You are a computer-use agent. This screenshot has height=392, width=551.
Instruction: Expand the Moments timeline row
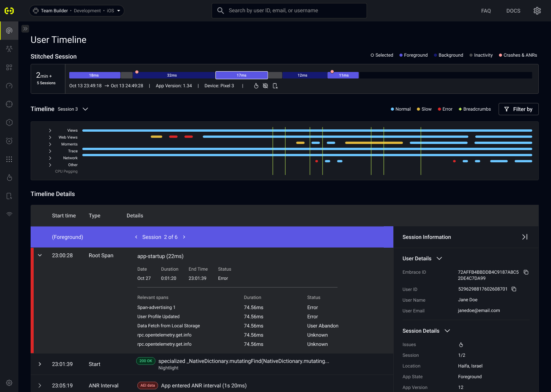point(50,144)
